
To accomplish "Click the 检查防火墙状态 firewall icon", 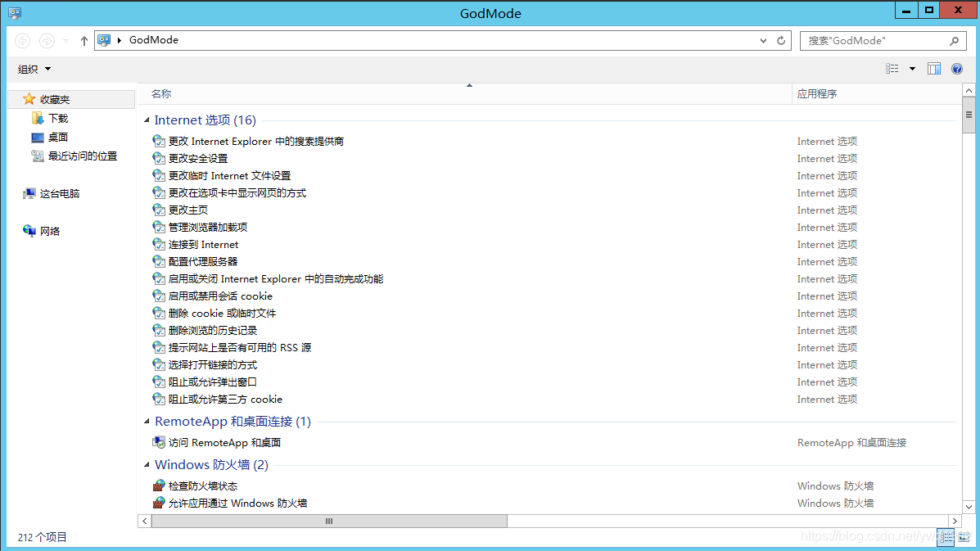I will (159, 486).
